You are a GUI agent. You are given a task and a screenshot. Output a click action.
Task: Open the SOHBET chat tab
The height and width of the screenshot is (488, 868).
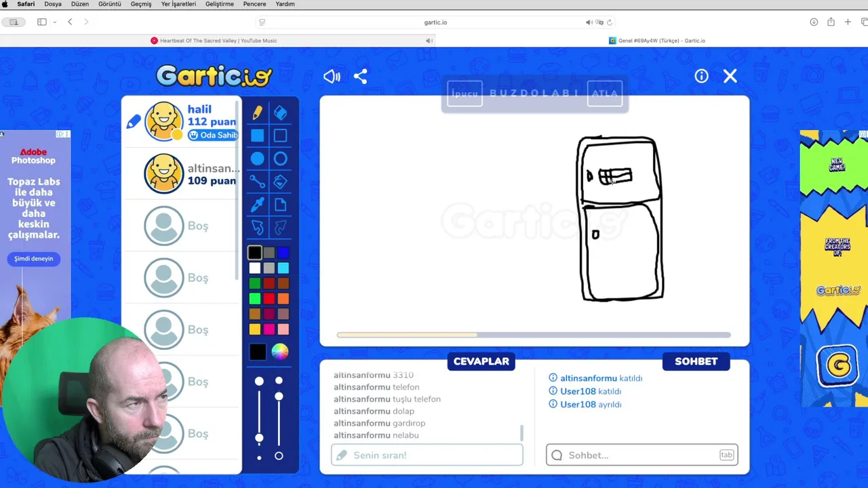(x=696, y=361)
